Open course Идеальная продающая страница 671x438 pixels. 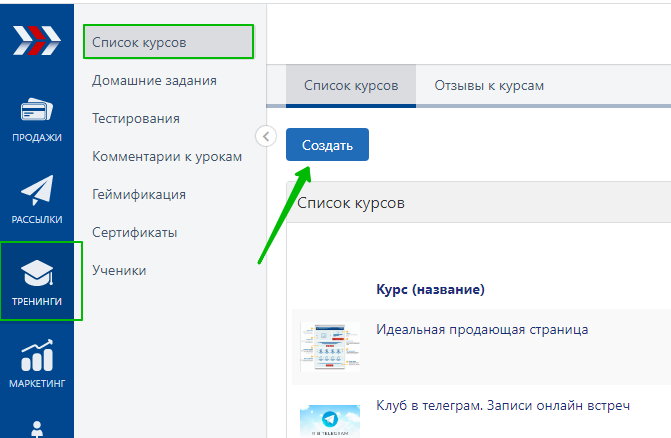coord(482,329)
